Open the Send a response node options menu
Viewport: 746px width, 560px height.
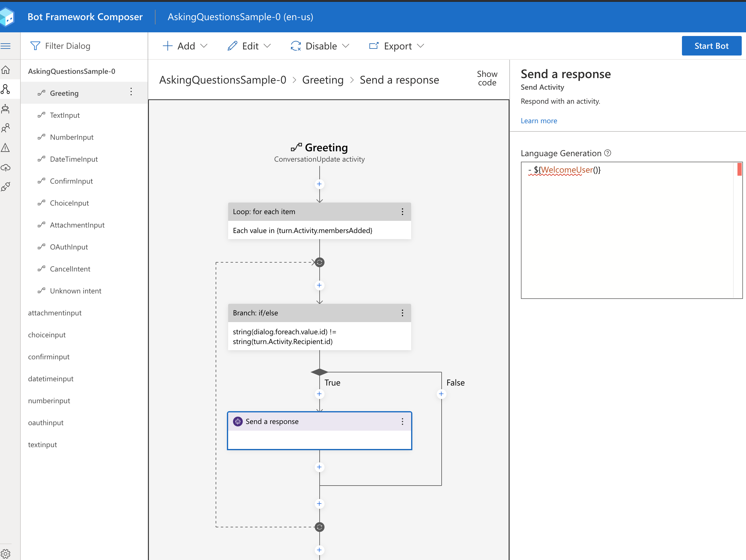402,421
